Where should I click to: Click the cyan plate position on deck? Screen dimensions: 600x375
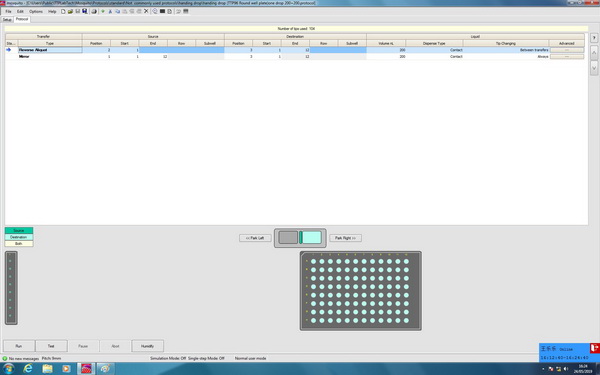coord(312,237)
